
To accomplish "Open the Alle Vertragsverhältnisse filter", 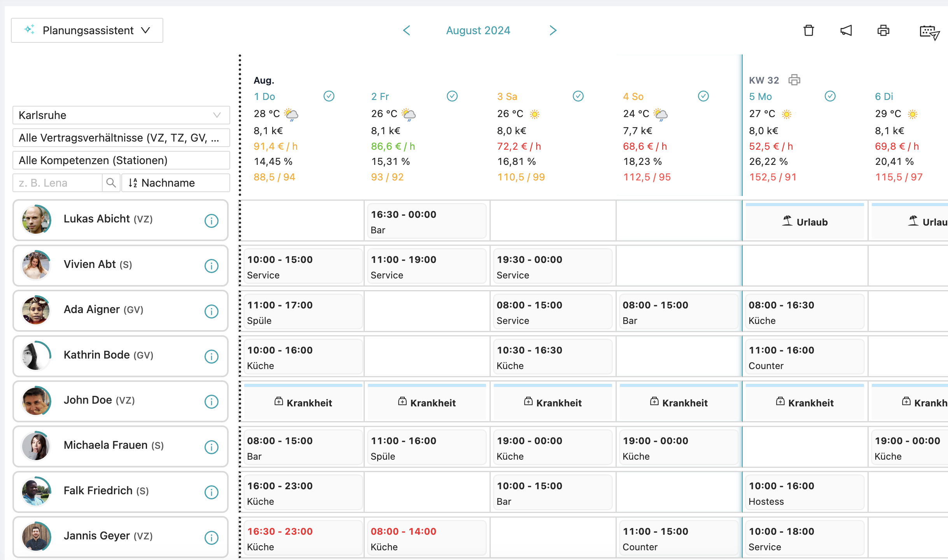I will 121,138.
